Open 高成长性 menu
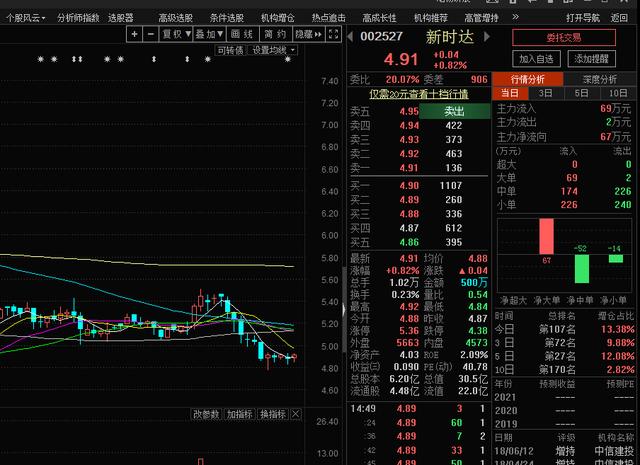 click(379, 18)
